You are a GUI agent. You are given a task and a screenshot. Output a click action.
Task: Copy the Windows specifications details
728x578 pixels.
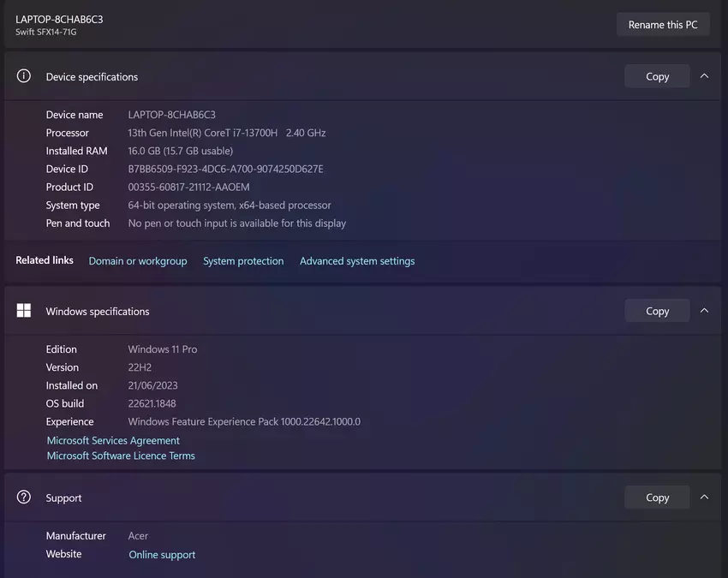click(x=657, y=311)
